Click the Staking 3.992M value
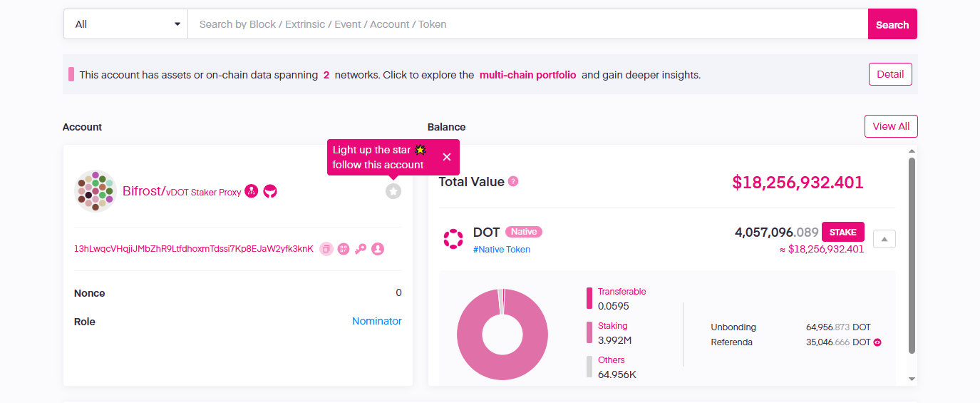 tap(613, 340)
